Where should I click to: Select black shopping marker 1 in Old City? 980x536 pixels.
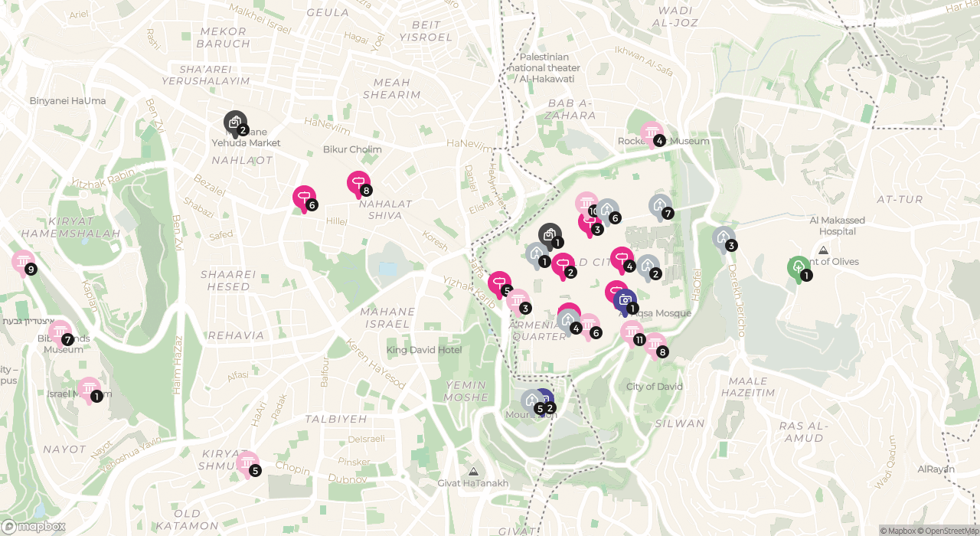click(550, 236)
